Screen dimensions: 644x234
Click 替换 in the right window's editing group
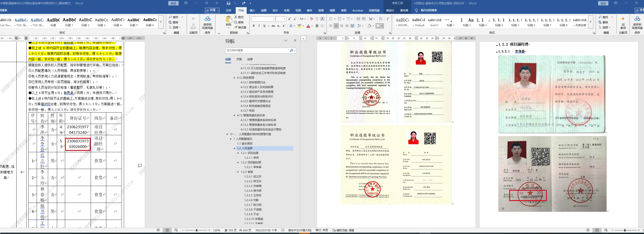(603, 22)
